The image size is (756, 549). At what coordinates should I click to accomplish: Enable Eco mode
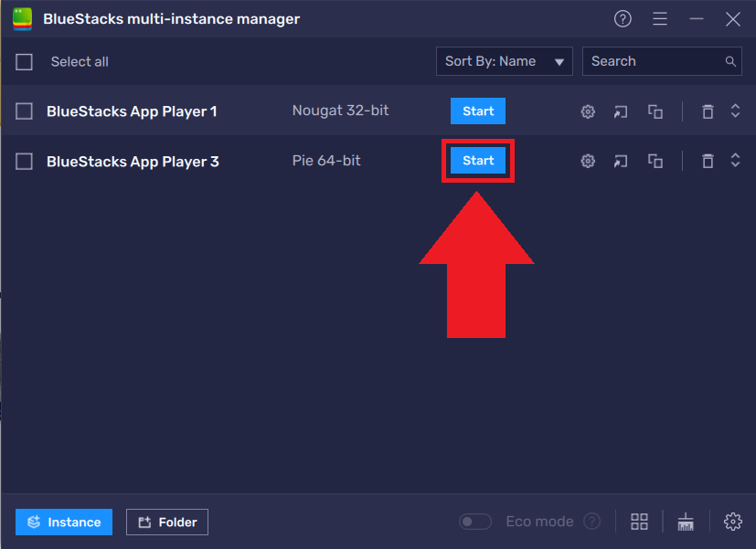click(x=474, y=521)
